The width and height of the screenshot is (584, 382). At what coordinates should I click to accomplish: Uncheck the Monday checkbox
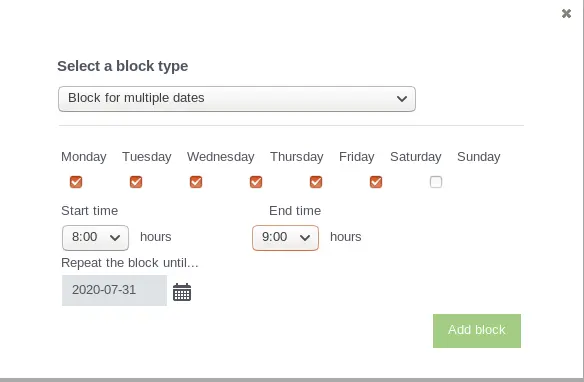click(x=76, y=182)
